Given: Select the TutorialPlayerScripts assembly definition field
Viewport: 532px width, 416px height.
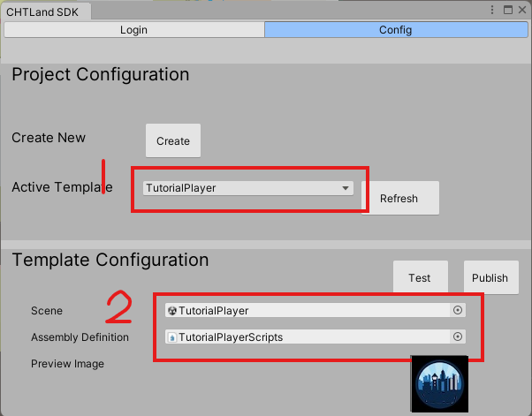Looking at the screenshot, I should [x=309, y=337].
